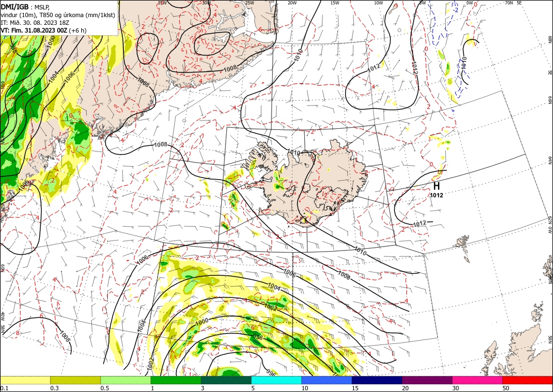Click the '0.5' legend value label
This screenshot has width=553, height=392.
(x=105, y=388)
